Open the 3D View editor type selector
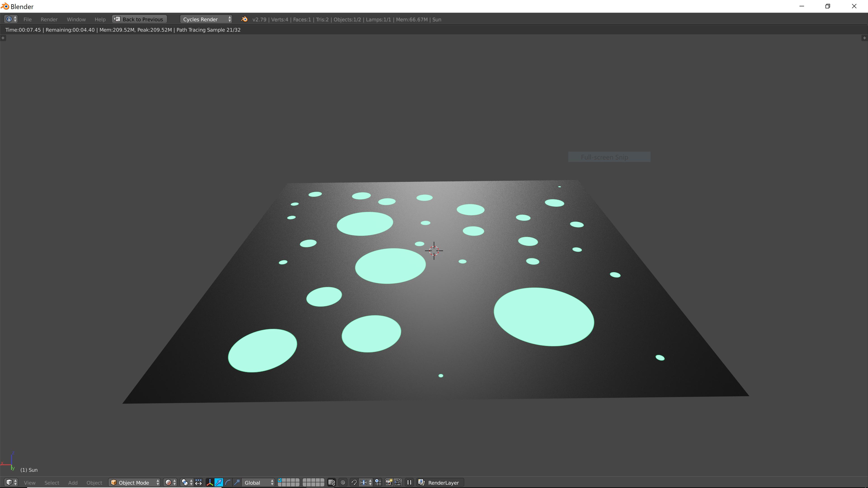The image size is (868, 488). point(11,482)
